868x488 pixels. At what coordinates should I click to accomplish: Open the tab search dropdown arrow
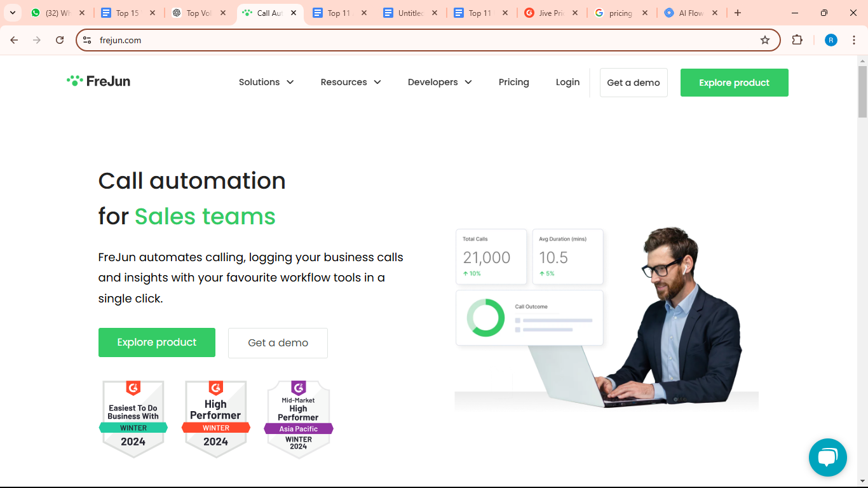tap(12, 13)
